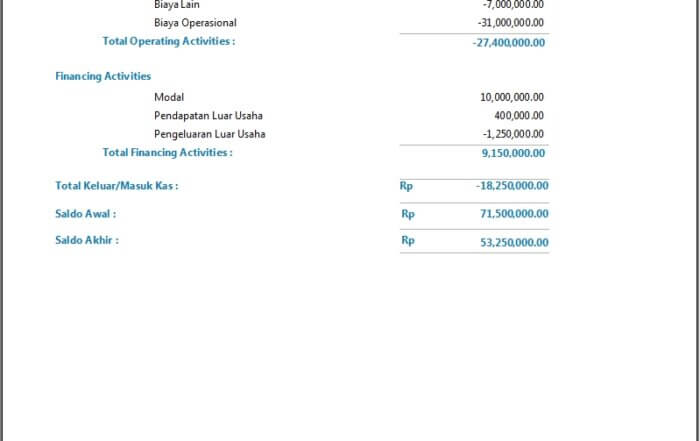Screen dimensions: 700x441
Task: Click the -31,000,000.00 Biaya Operasional amount
Action: coord(511,22)
